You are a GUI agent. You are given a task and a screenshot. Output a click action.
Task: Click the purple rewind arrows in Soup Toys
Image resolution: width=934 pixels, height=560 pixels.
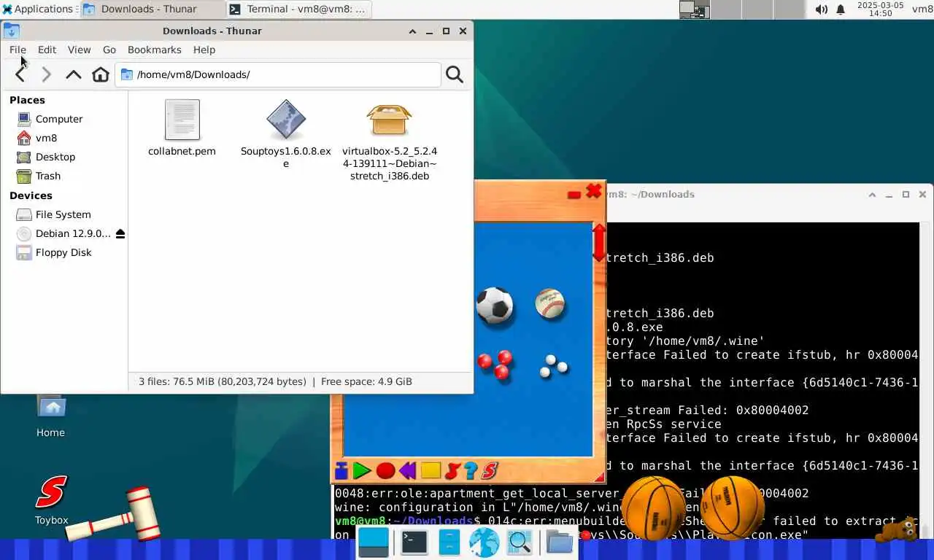click(407, 471)
